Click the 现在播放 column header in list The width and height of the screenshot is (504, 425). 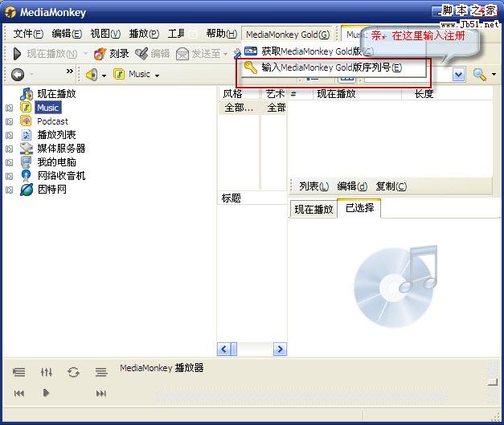(357, 94)
